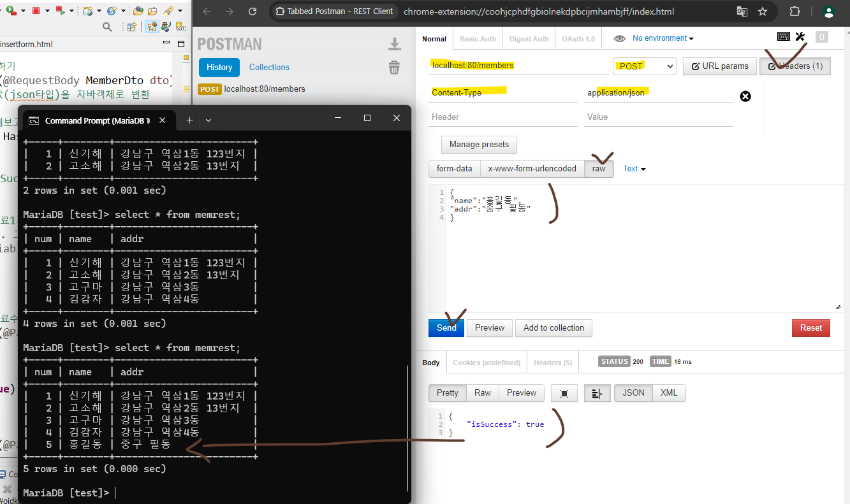Switch to the Normal auth tab
The width and height of the screenshot is (850, 504).
coord(434,39)
